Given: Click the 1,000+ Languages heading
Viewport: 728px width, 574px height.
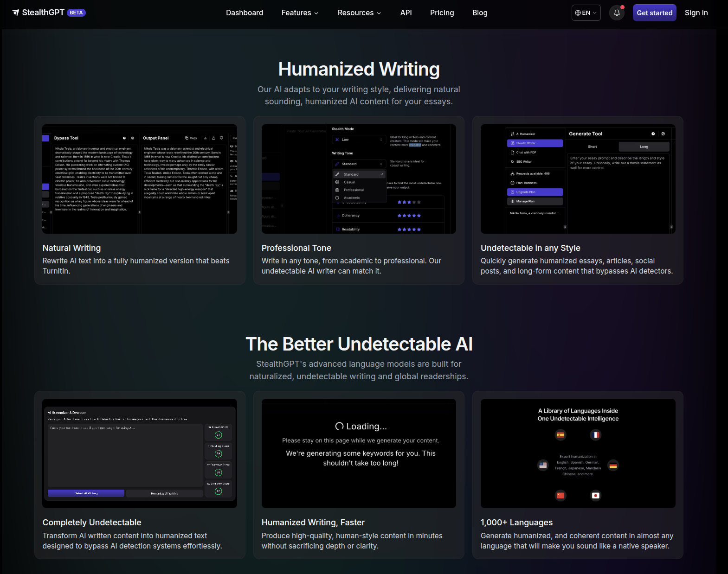Looking at the screenshot, I should [516, 523].
